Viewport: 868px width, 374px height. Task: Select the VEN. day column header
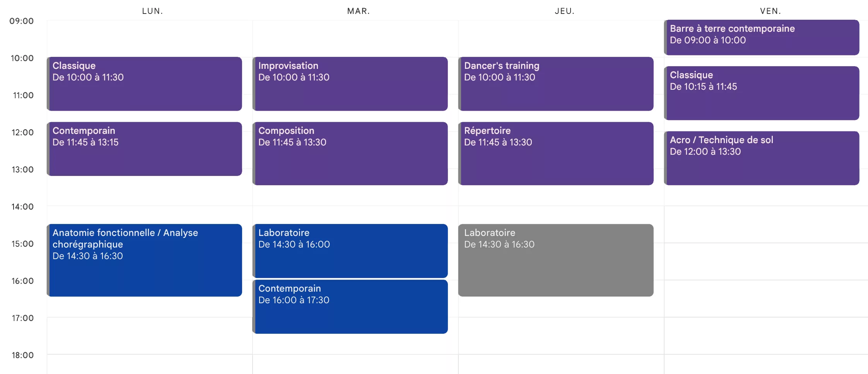(x=771, y=11)
